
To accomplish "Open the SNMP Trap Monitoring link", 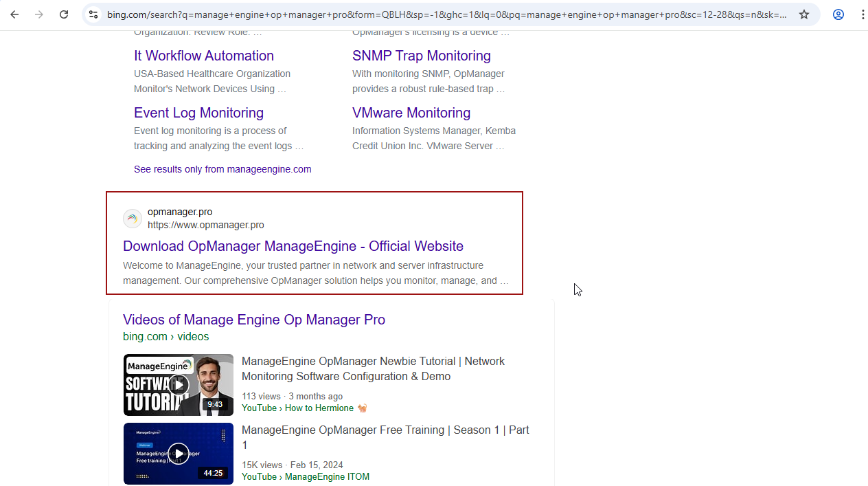I will point(421,56).
